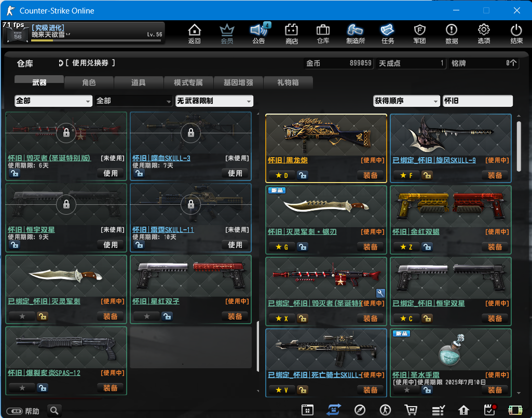Switch to the 道具 tab
Screen dimensions: 532x418
[x=139, y=82]
